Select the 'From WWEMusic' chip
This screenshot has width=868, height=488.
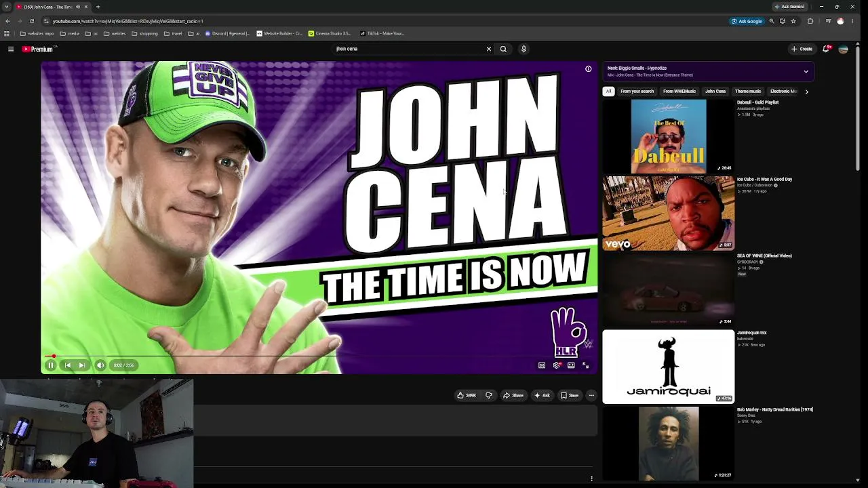click(x=679, y=91)
